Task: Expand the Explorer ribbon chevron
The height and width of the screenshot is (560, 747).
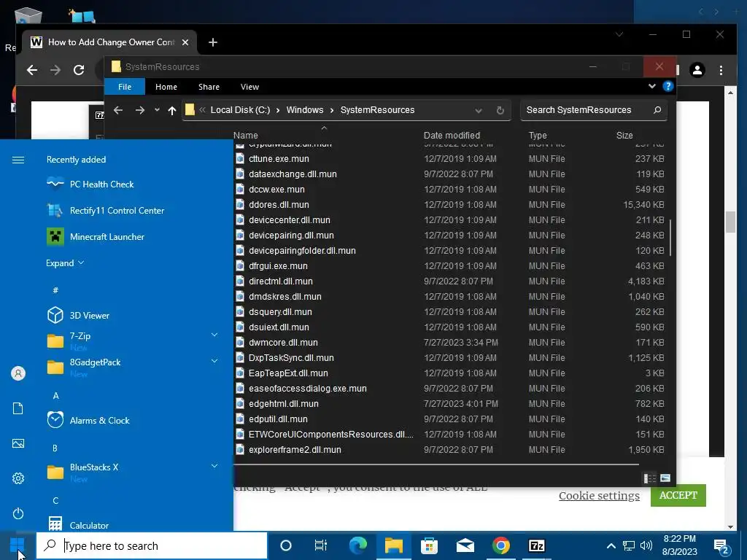Action: point(651,86)
